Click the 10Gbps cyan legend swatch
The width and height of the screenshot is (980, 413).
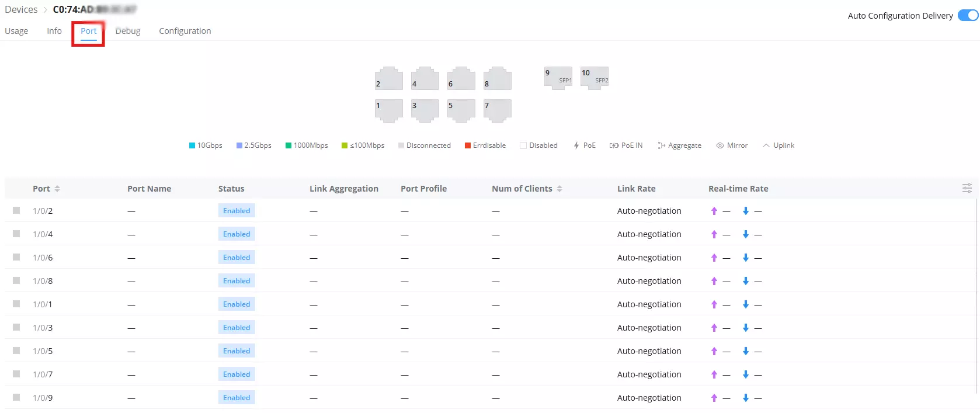coord(192,145)
